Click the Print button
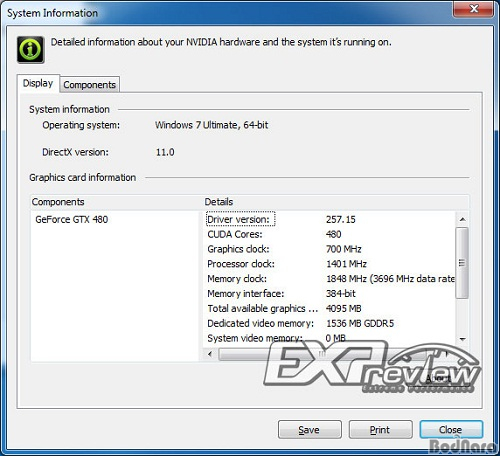Screen dimensions: 500x456 pos(380,430)
